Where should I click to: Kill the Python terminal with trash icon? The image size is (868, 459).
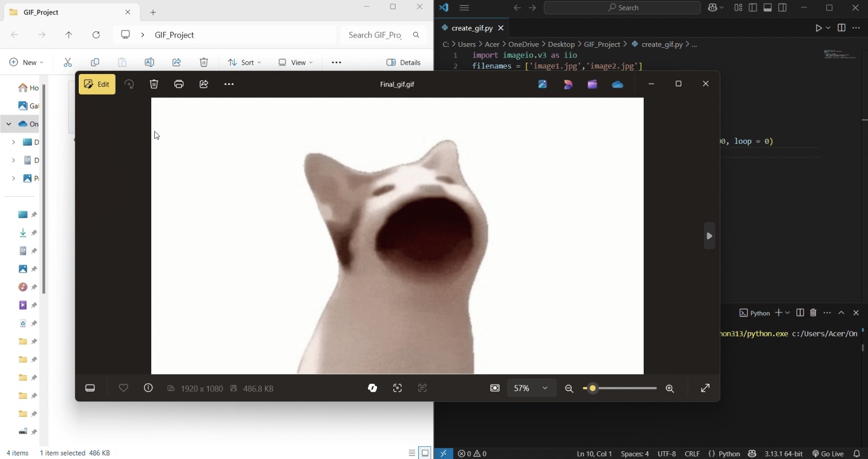[813, 313]
